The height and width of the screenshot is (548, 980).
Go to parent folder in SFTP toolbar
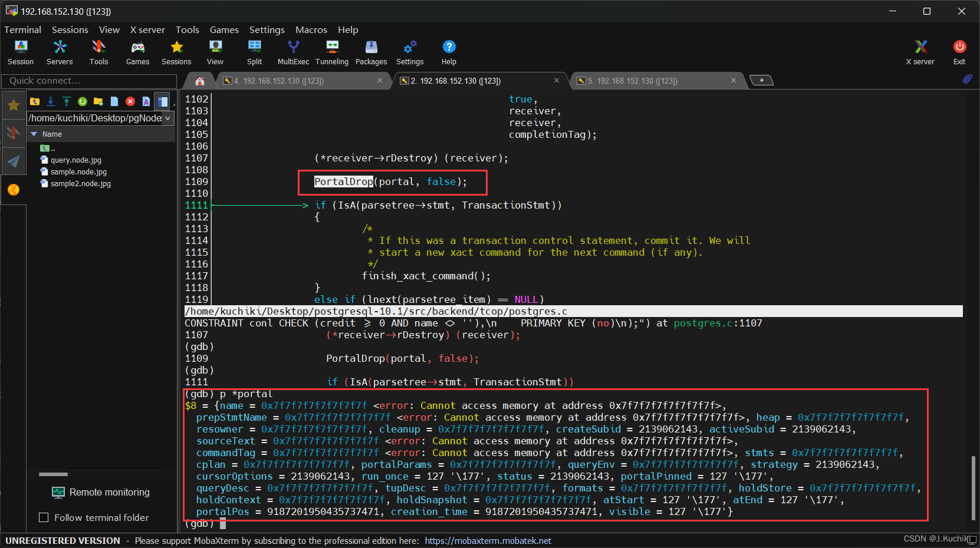click(35, 101)
